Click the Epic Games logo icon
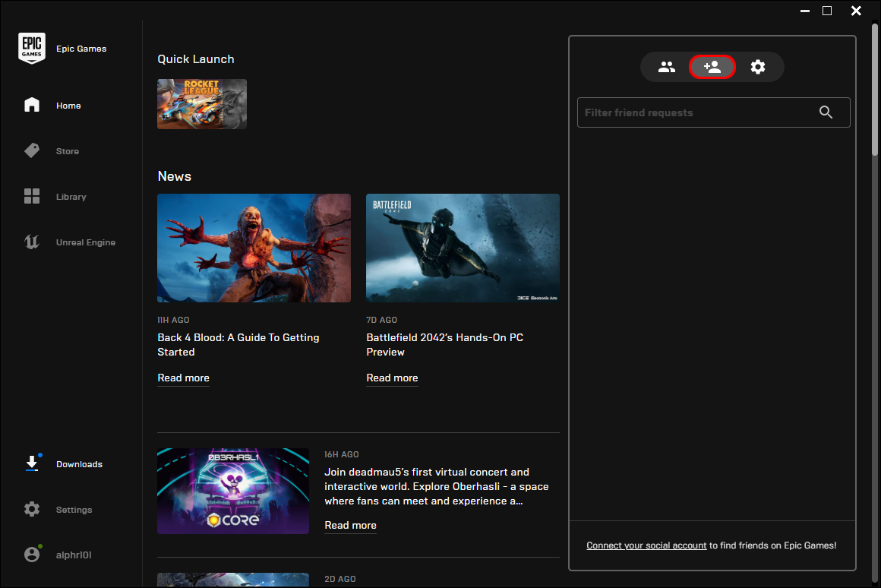 [x=31, y=48]
